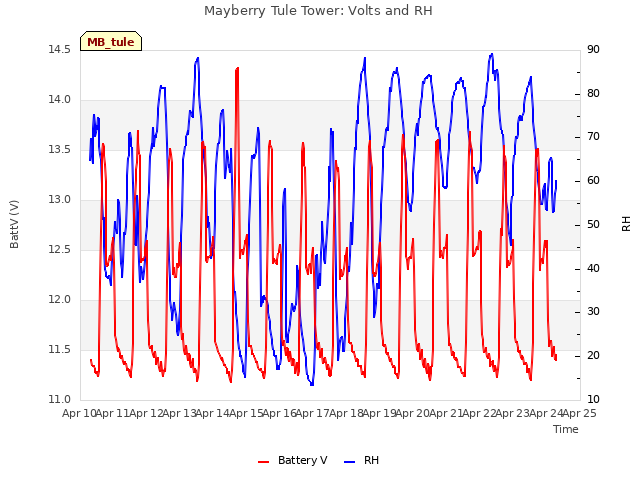The image size is (640, 480).
Task: Click the 12.5 tick on left axis
Action: [x=60, y=249]
